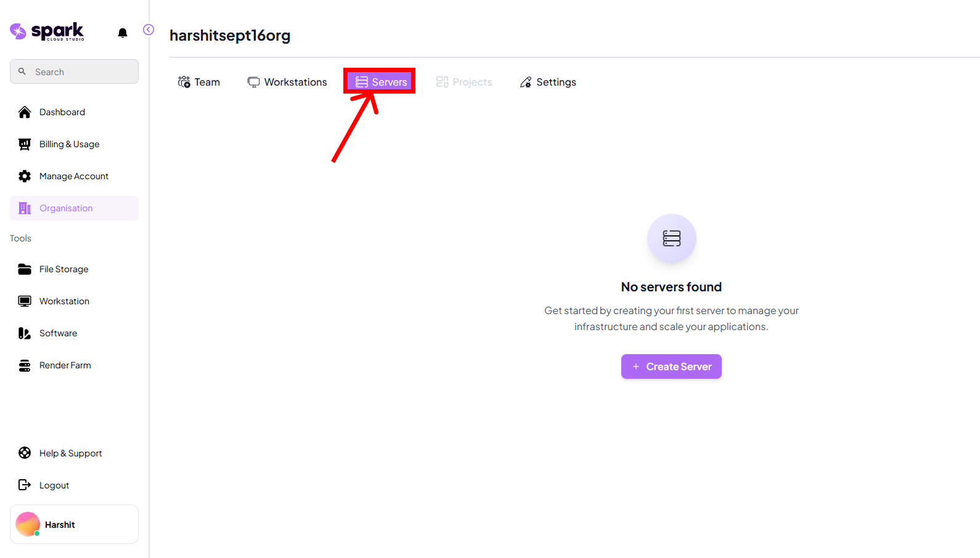Go to Billing & Usage
Screen dimensions: 980x558
point(69,144)
